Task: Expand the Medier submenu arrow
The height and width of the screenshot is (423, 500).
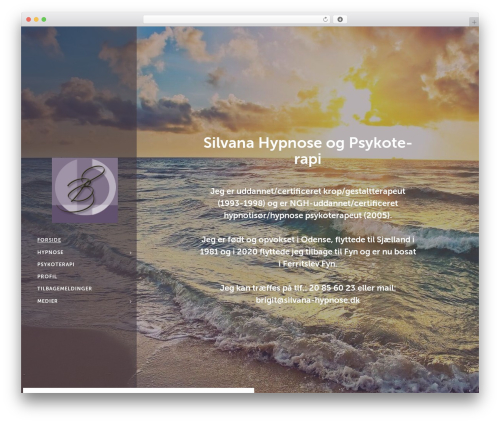Action: [130, 301]
